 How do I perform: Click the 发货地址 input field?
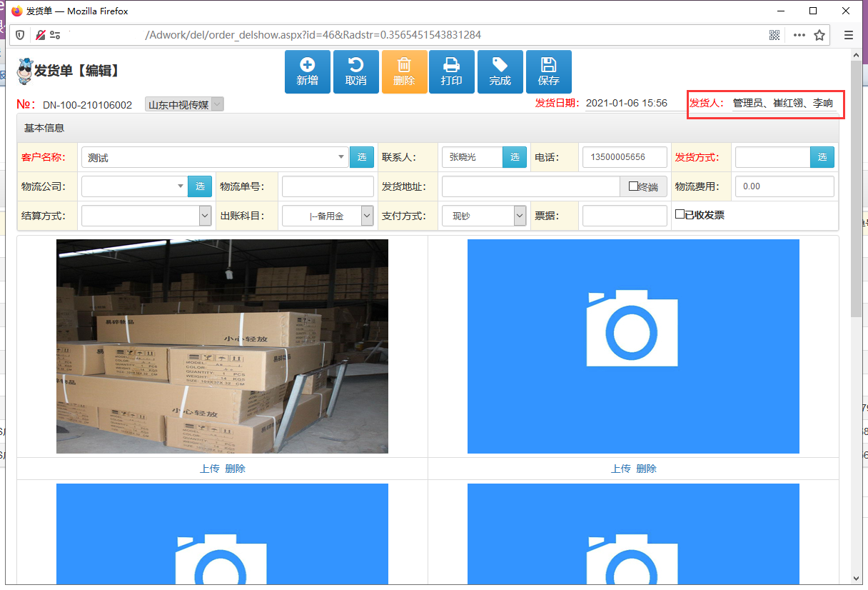pyautogui.click(x=530, y=186)
